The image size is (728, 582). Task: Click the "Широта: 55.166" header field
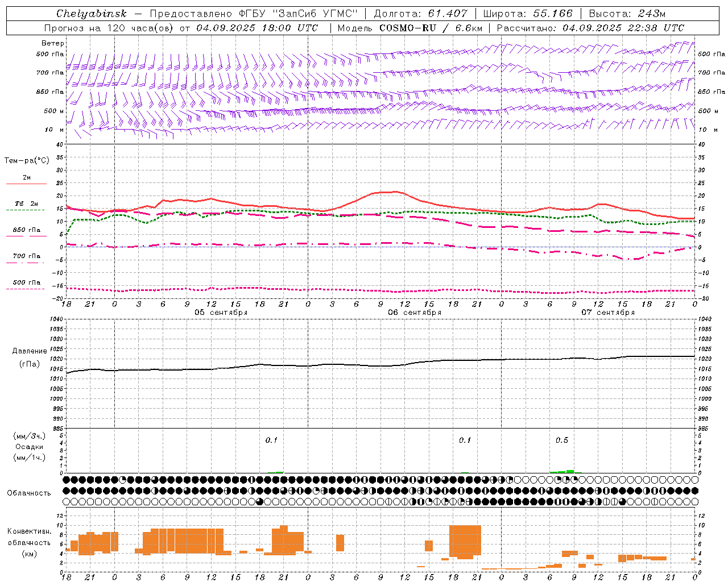click(527, 14)
